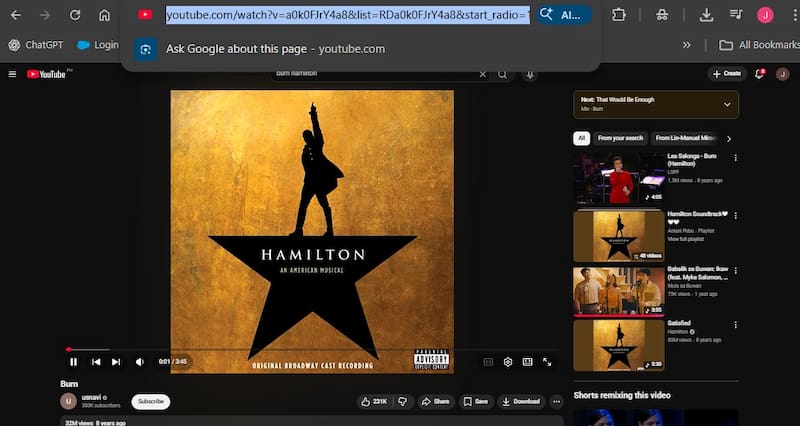This screenshot has width=800, height=426.
Task: Toggle subtitles closed captions
Action: (488, 362)
